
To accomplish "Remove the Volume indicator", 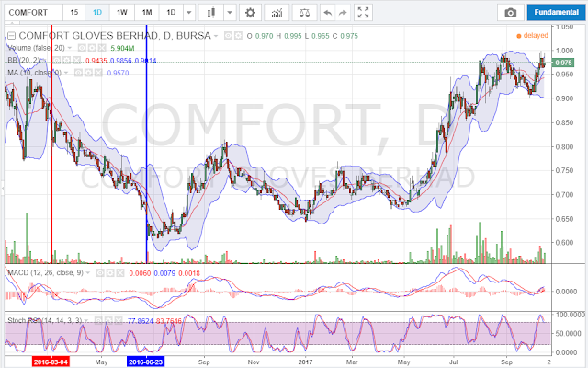I will 102,48.
